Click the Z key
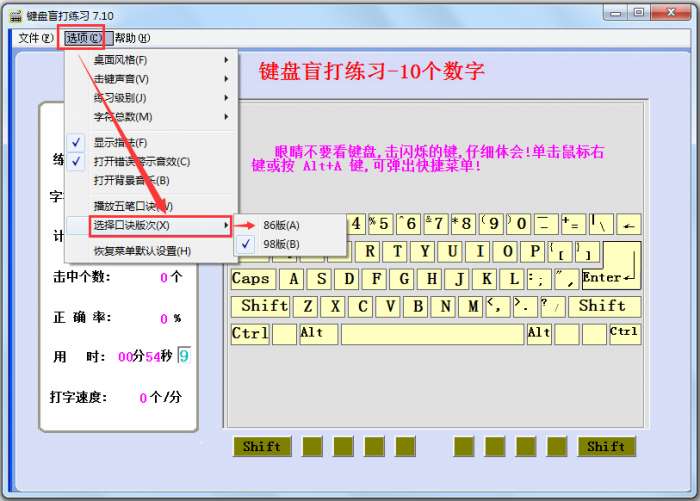This screenshot has width=700, height=501. (307, 307)
